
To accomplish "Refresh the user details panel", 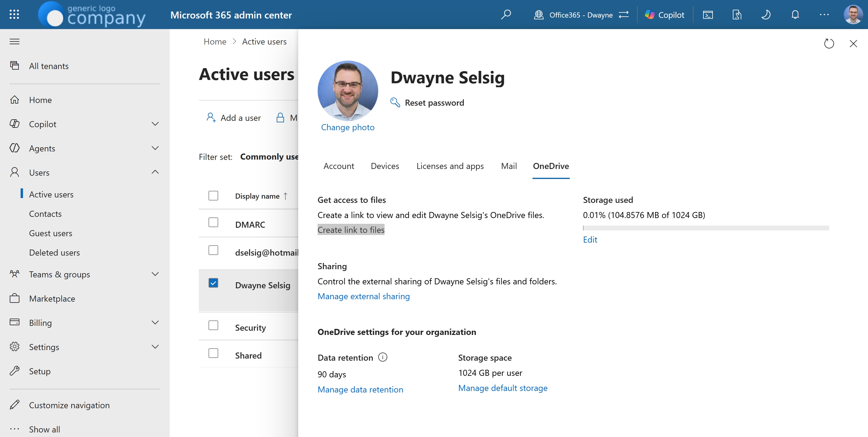I will [x=829, y=43].
